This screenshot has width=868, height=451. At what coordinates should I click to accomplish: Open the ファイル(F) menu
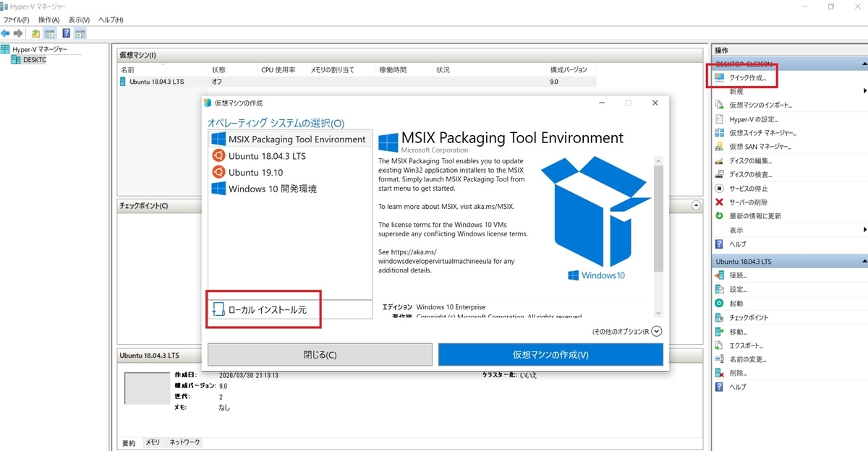17,20
